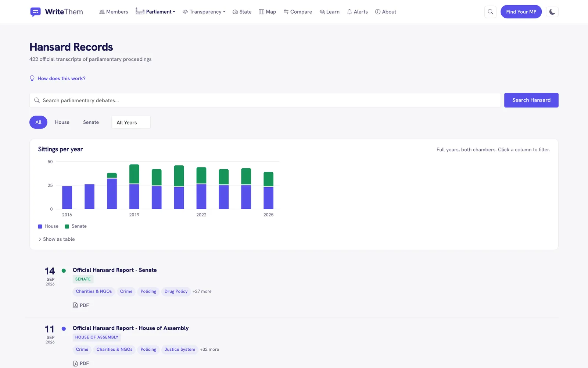Toggle dark mode with the moon icon

(x=552, y=12)
